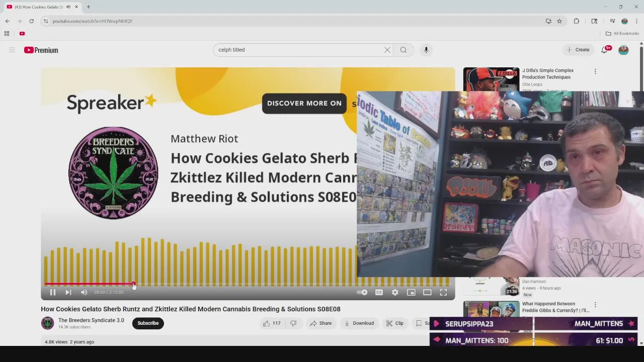Download the video
This screenshot has height=362, width=644.
(x=359, y=323)
